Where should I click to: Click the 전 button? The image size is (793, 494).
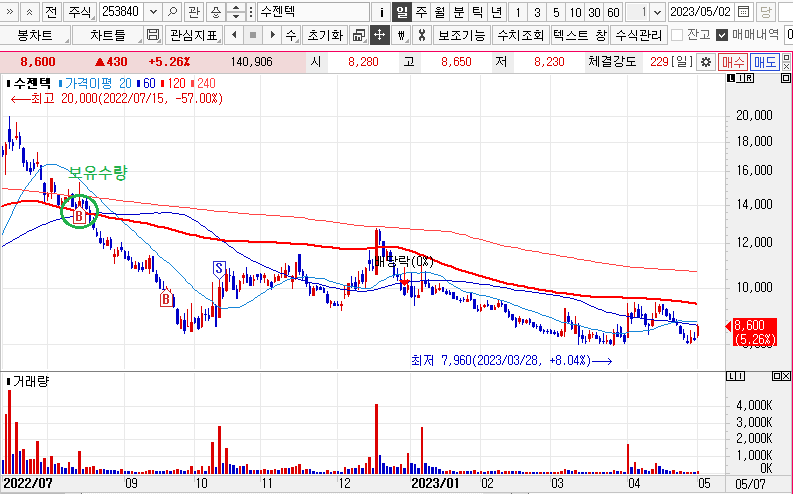[51, 12]
